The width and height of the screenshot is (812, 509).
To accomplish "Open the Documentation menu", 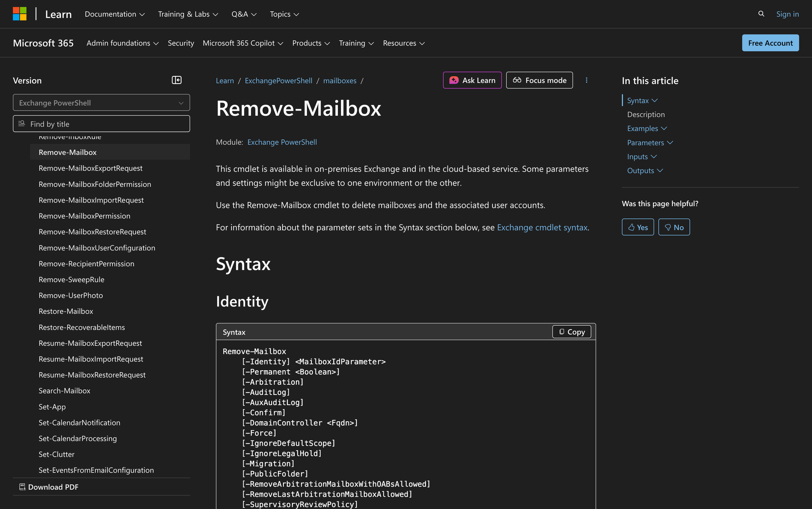I will pos(114,14).
